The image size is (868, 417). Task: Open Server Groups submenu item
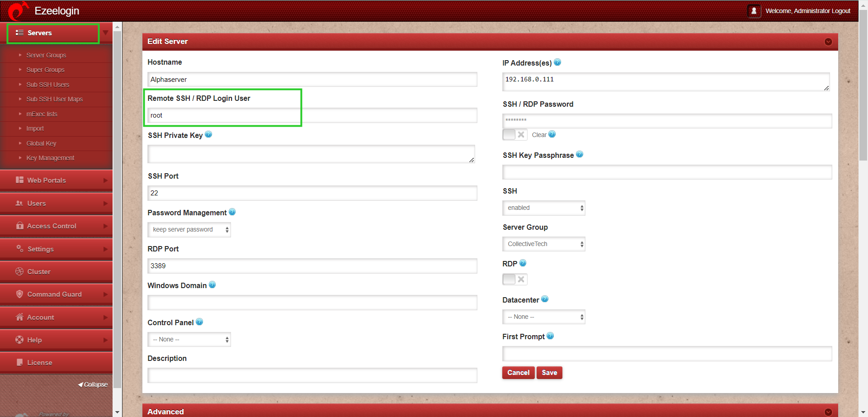[46, 55]
